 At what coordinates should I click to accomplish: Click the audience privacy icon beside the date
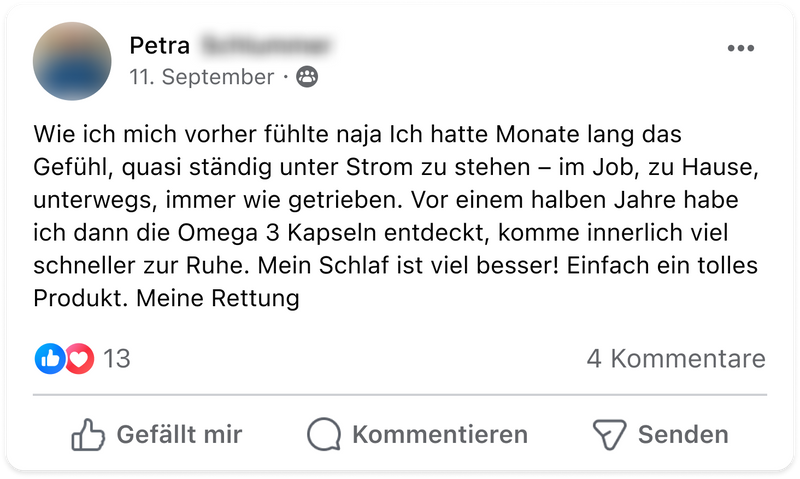pyautogui.click(x=307, y=77)
